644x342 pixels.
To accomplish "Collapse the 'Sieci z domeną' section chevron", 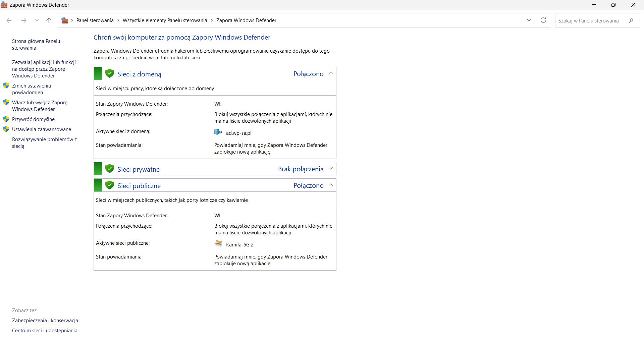I will pos(330,73).
